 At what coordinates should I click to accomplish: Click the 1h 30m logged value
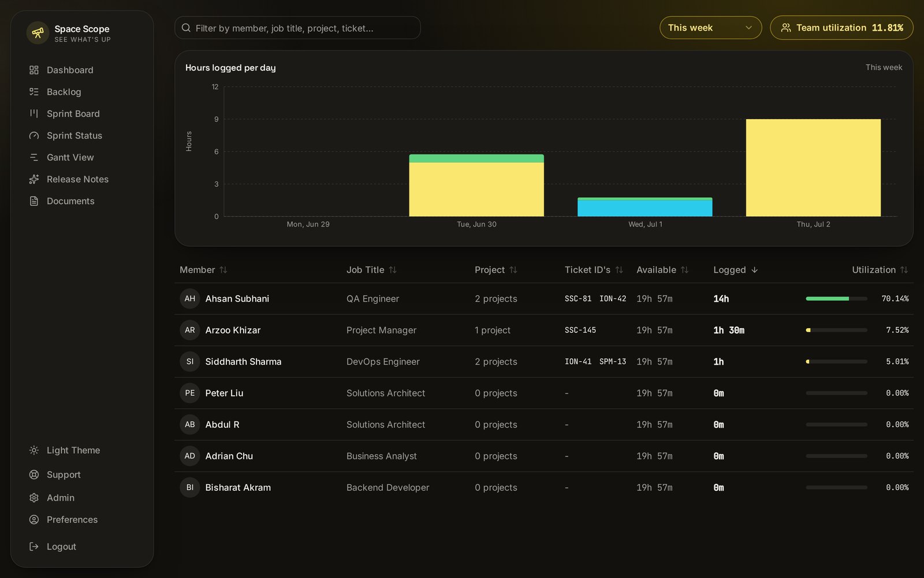point(729,330)
